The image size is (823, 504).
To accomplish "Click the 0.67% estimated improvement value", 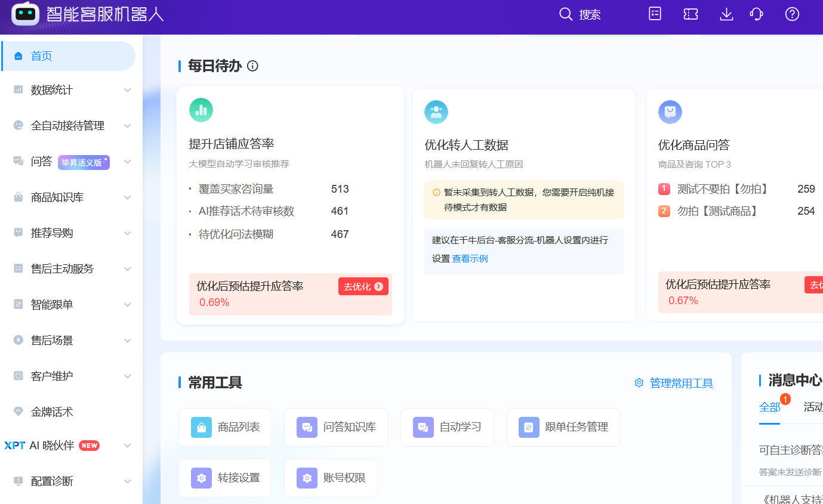I will tap(683, 301).
